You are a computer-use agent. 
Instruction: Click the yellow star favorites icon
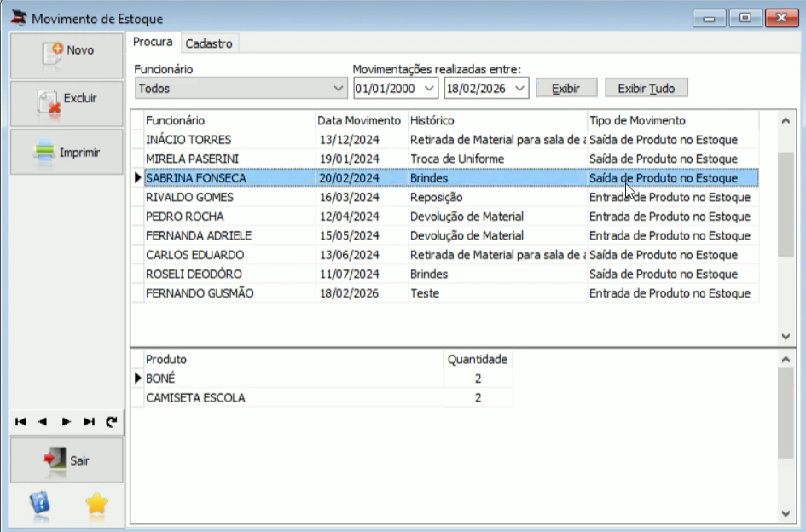(x=96, y=503)
